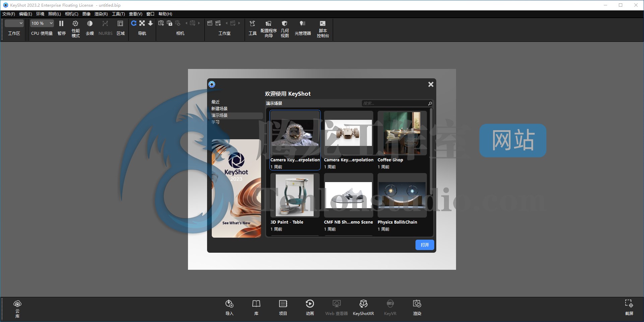Open the CPU usage 100% dropdown
Viewport: 644px width, 322px height.
click(x=42, y=23)
